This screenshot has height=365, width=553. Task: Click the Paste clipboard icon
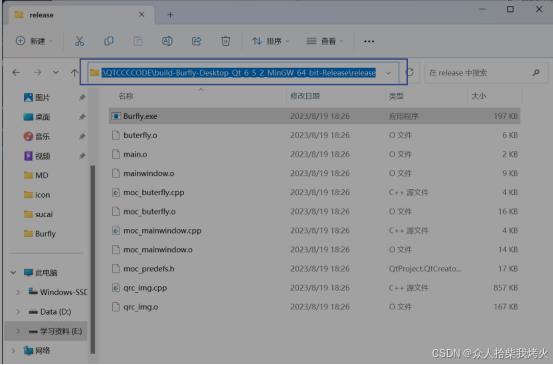[x=138, y=41]
